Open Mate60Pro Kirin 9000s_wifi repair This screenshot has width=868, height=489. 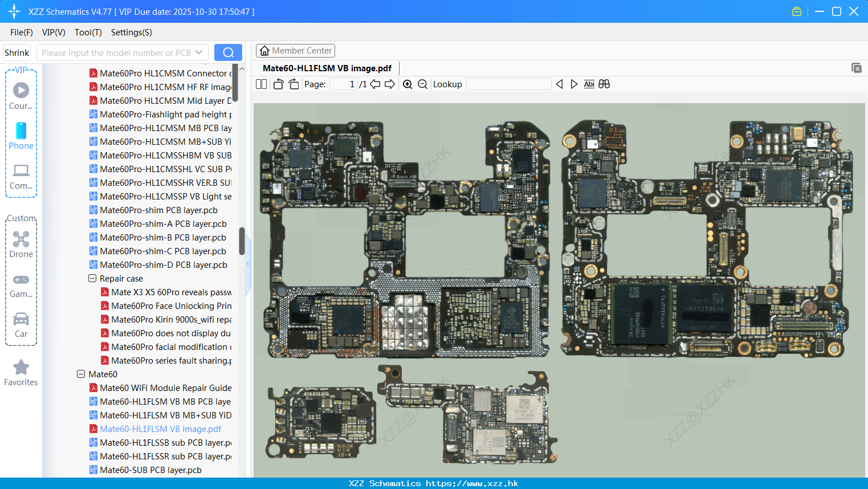(x=166, y=319)
